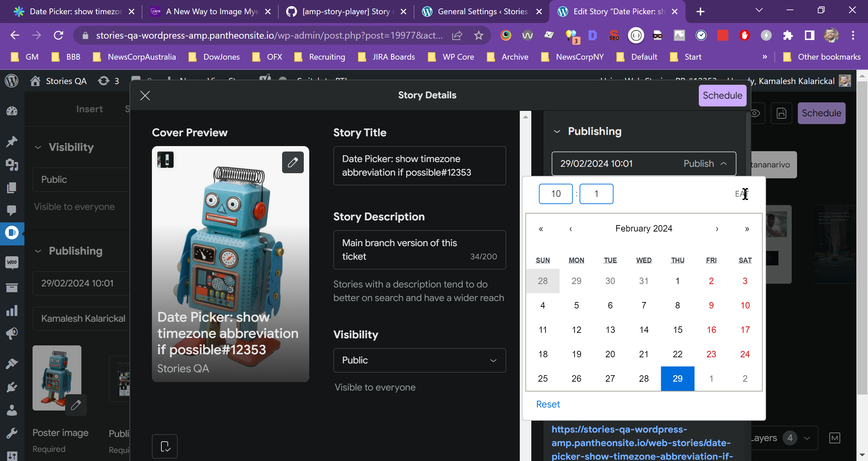
Task: Edit the cover preview image with pencil icon
Action: click(x=293, y=162)
